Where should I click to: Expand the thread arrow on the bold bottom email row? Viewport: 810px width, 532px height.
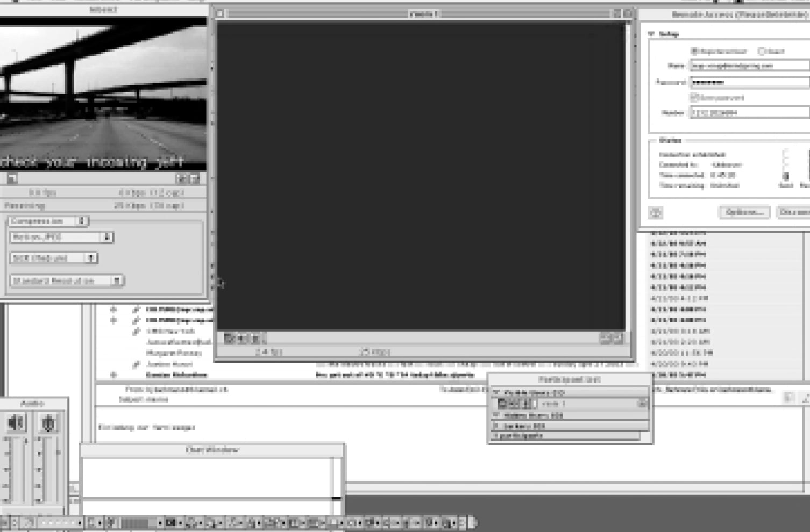coord(113,375)
